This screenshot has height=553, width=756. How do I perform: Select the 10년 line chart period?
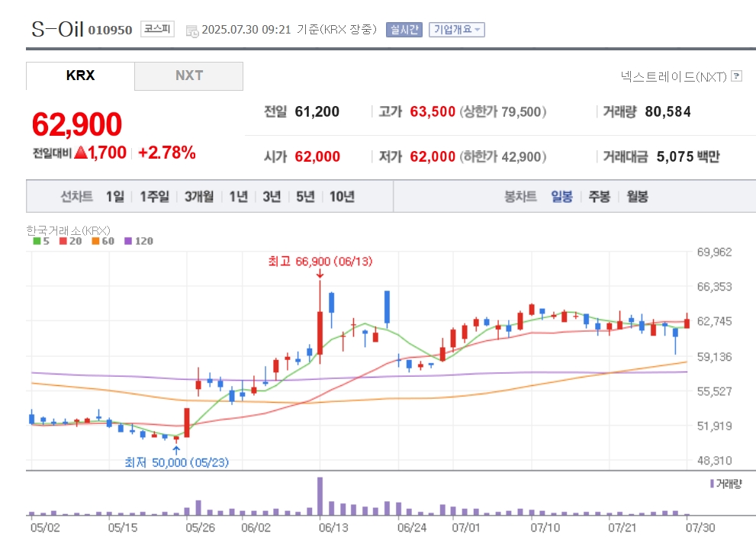[x=343, y=197]
